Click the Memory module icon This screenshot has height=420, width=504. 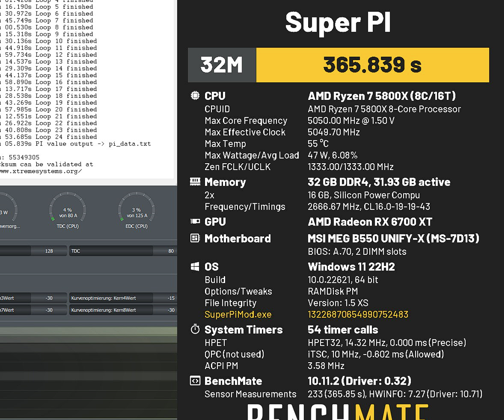point(195,182)
